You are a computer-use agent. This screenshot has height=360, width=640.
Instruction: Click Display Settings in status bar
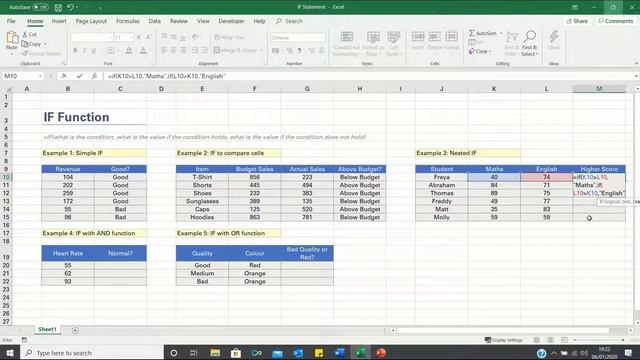point(504,340)
